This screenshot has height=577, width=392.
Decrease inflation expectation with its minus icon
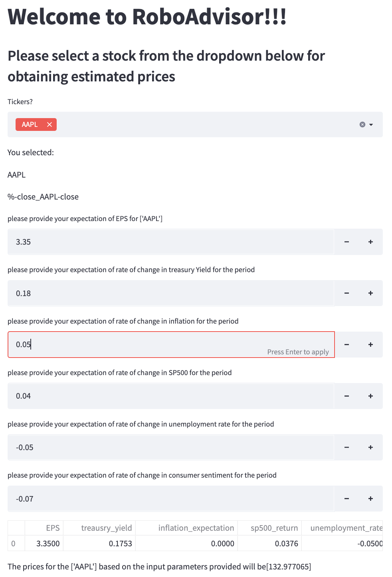click(346, 344)
